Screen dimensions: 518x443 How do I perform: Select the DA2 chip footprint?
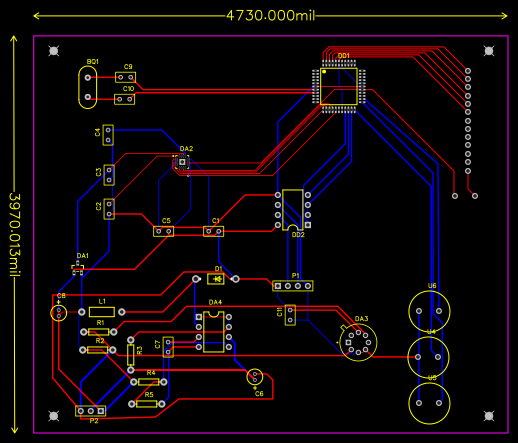182,162
